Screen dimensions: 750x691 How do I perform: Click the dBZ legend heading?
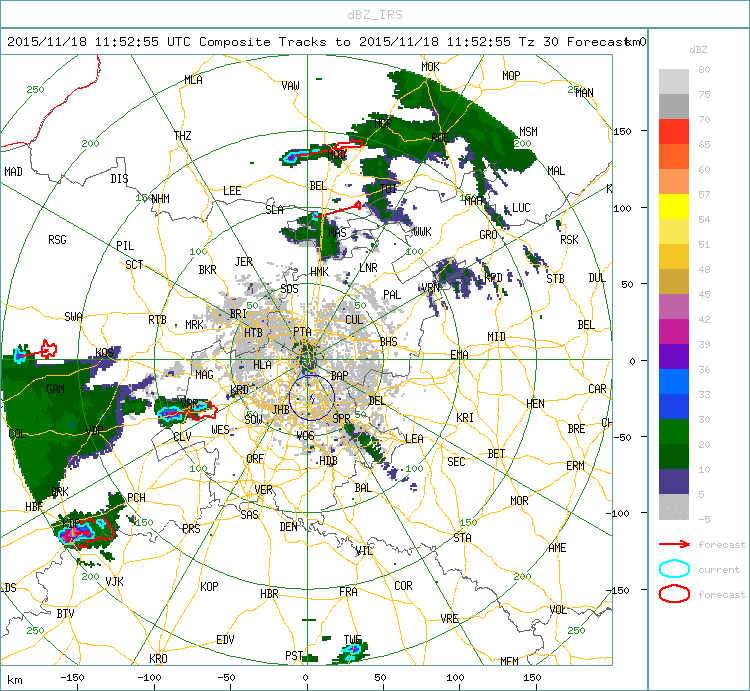[x=698, y=50]
